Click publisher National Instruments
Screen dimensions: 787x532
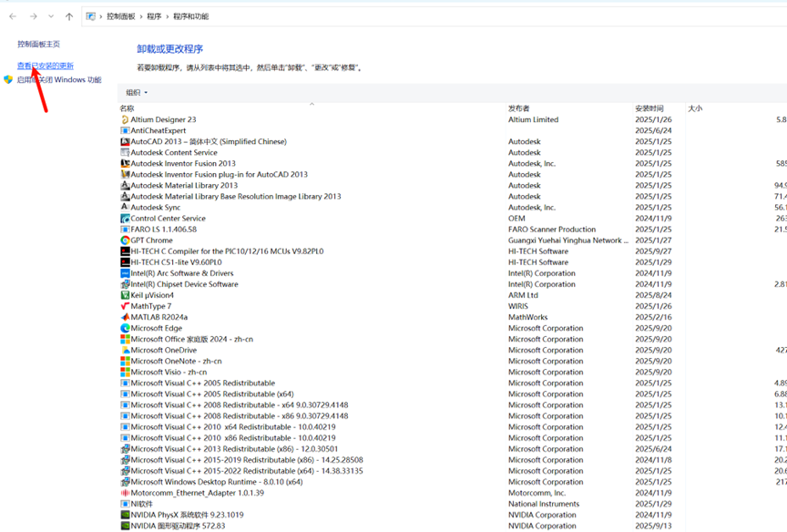544,504
